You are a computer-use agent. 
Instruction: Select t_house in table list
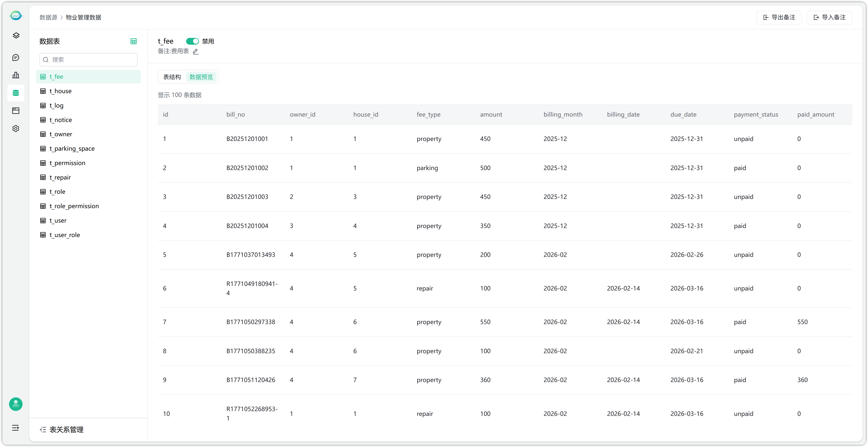click(61, 91)
